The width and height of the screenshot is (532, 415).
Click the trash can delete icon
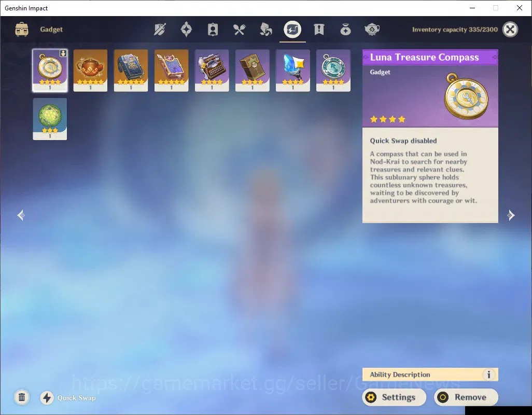coord(22,397)
